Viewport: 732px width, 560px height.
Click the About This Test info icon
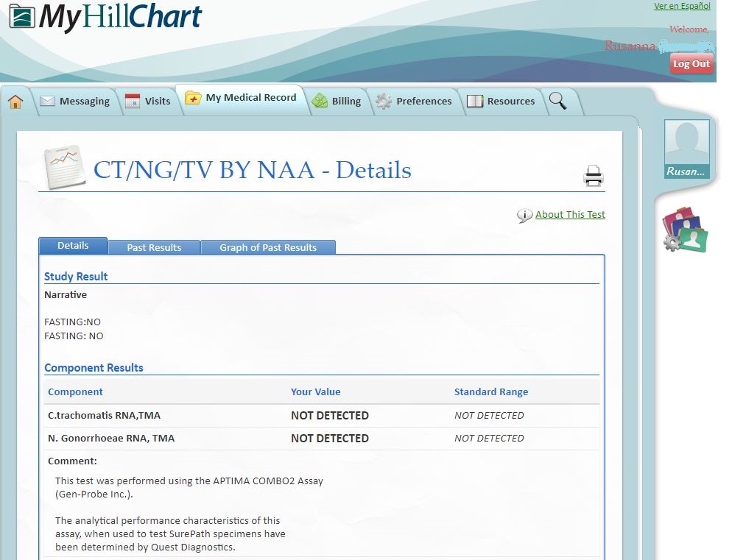524,216
